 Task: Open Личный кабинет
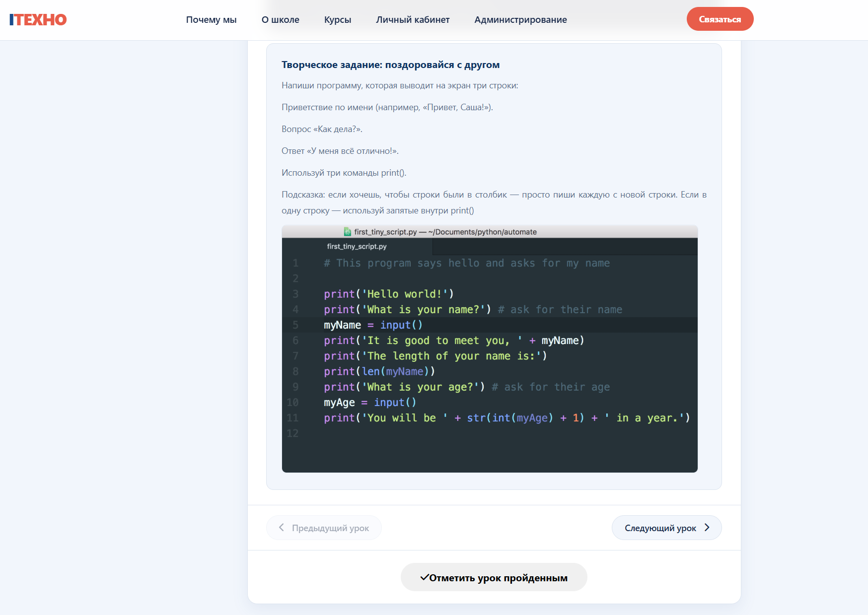pos(413,20)
